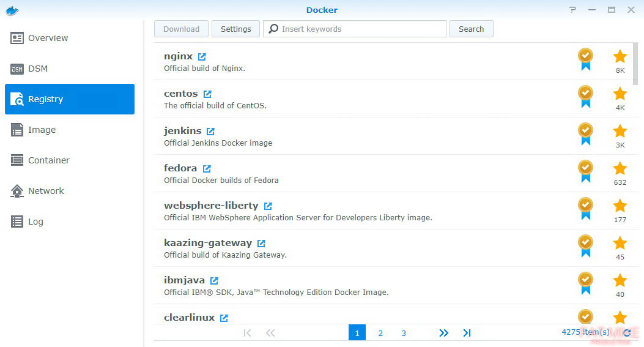The width and height of the screenshot is (644, 347).
Task: Focus the Insert keywords search field
Action: pyautogui.click(x=355, y=29)
